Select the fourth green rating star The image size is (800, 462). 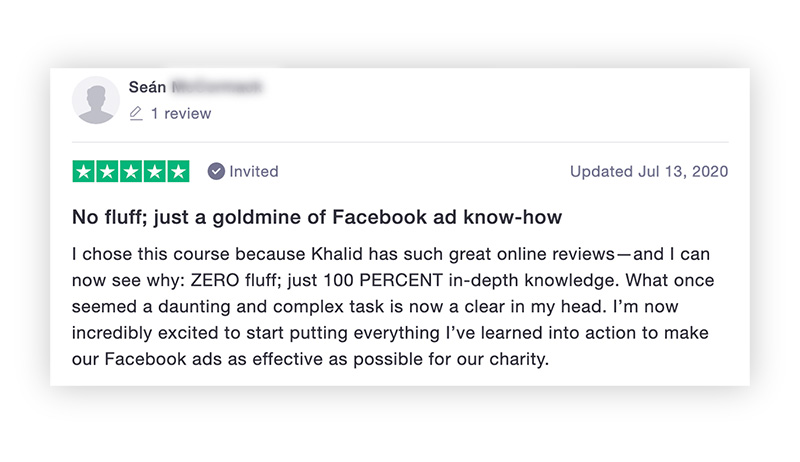(x=154, y=171)
